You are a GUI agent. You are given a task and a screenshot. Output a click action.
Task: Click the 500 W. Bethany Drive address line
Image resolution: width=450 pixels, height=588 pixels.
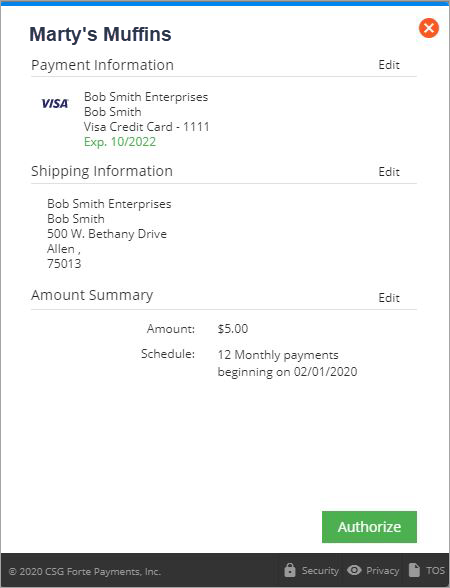point(107,234)
